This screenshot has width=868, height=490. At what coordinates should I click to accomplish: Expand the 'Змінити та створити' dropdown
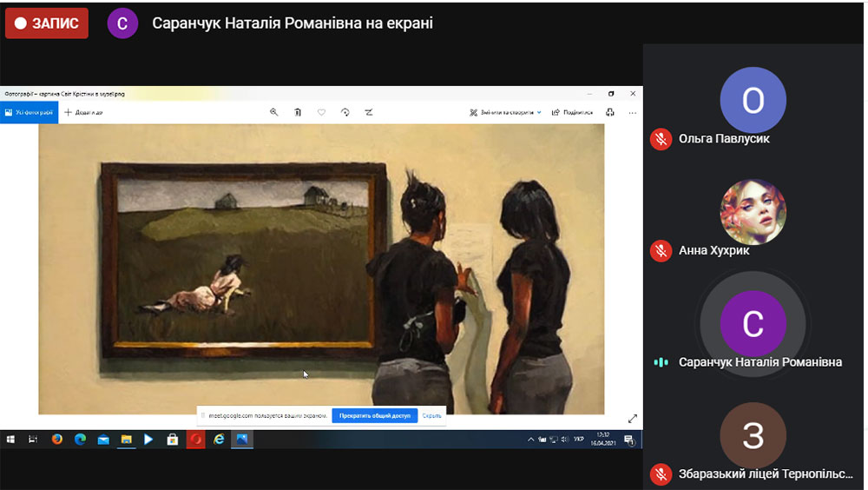click(505, 113)
